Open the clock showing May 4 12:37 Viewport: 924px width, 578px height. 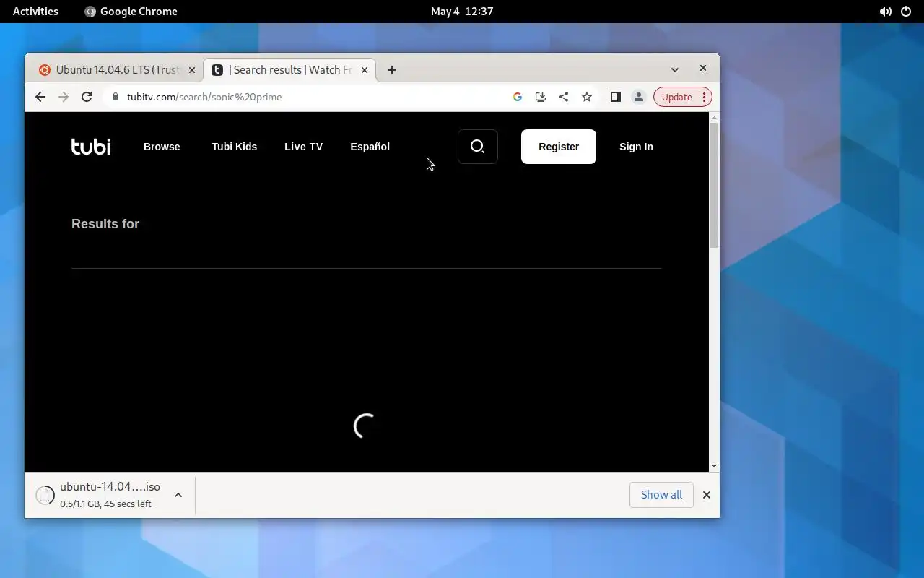[x=462, y=12]
